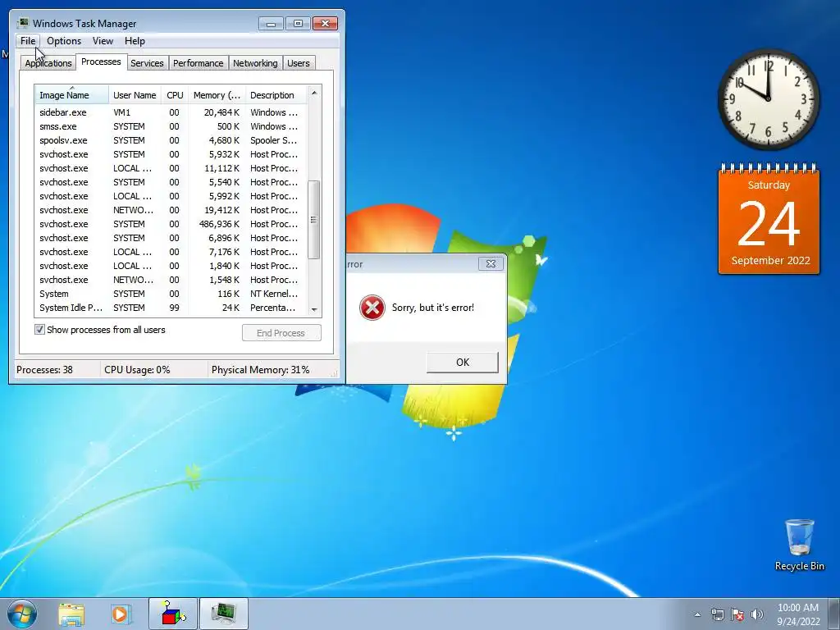This screenshot has width=840, height=630.
Task: Select the spoolsv.exe process row
Action: pyautogui.click(x=171, y=140)
